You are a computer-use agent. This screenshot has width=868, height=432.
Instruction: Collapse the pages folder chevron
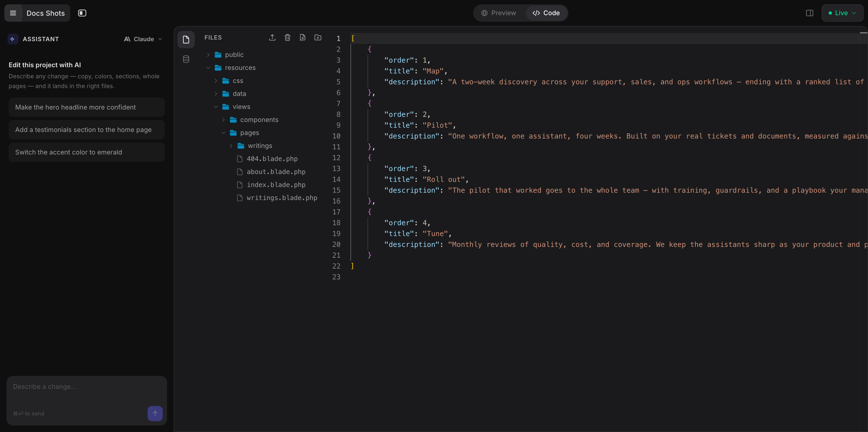click(x=224, y=133)
